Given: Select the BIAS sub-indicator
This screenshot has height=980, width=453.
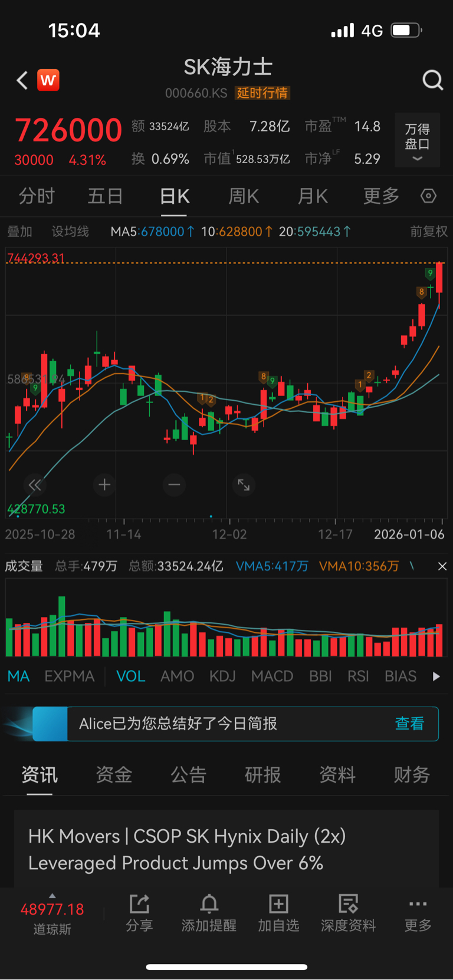Looking at the screenshot, I should [401, 677].
